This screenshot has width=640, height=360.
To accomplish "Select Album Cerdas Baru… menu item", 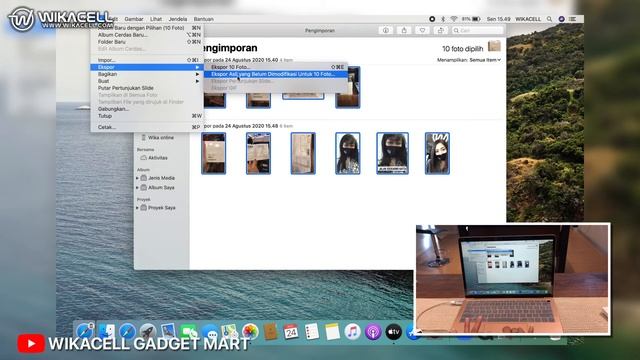I will click(147, 35).
